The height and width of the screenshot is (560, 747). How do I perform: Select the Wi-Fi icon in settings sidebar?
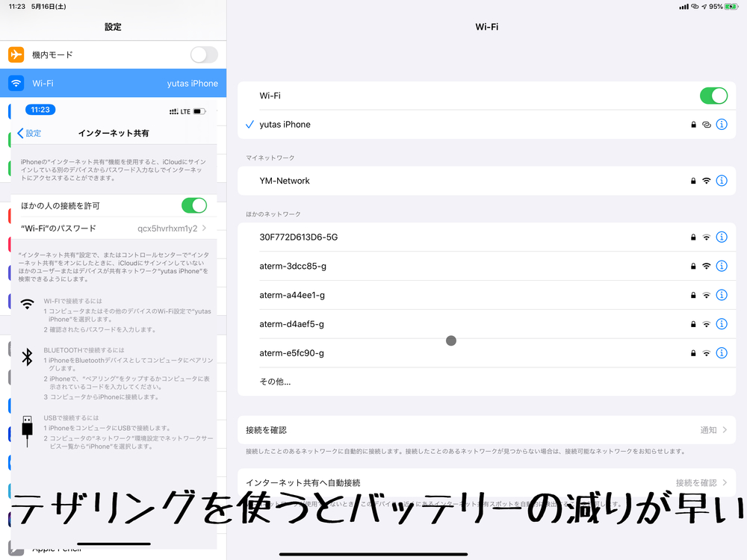(x=15, y=83)
